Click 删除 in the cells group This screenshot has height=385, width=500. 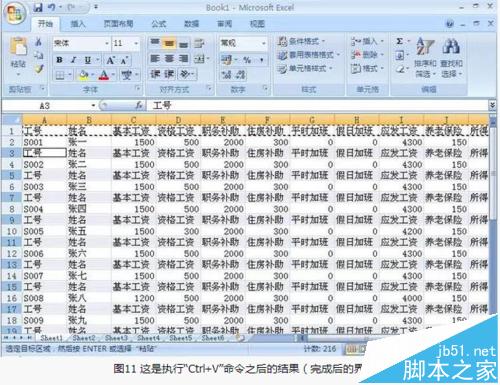367,55
